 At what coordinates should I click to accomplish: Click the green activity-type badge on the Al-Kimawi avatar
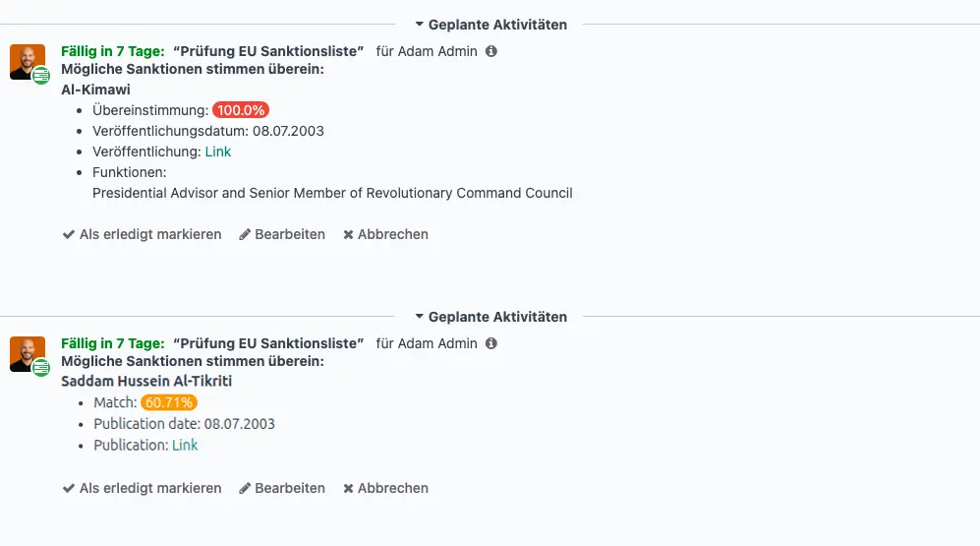(x=41, y=76)
